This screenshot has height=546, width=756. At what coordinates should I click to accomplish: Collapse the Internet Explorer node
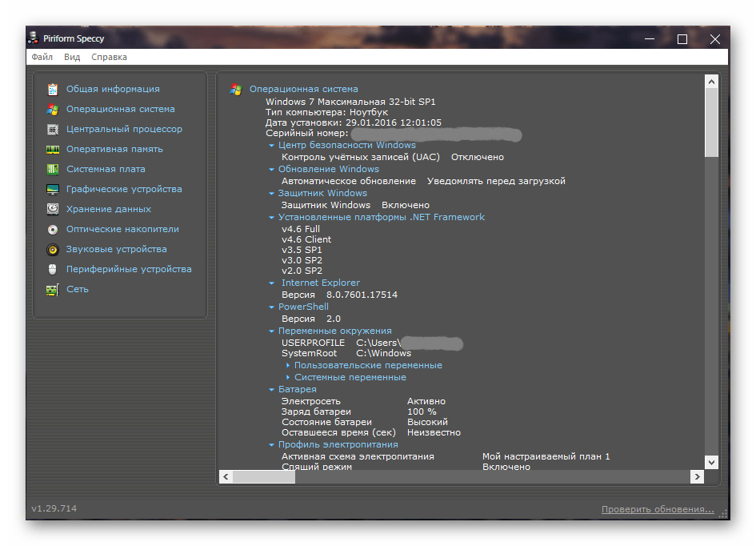coord(271,283)
